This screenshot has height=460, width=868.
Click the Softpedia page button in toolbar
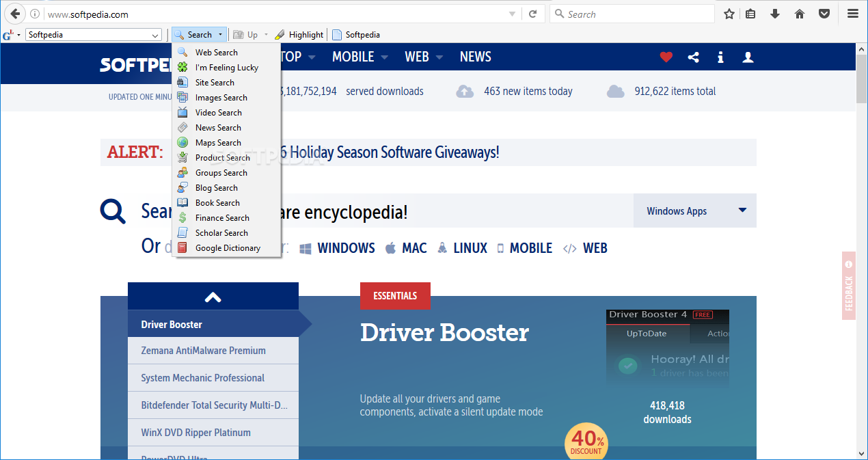[356, 35]
